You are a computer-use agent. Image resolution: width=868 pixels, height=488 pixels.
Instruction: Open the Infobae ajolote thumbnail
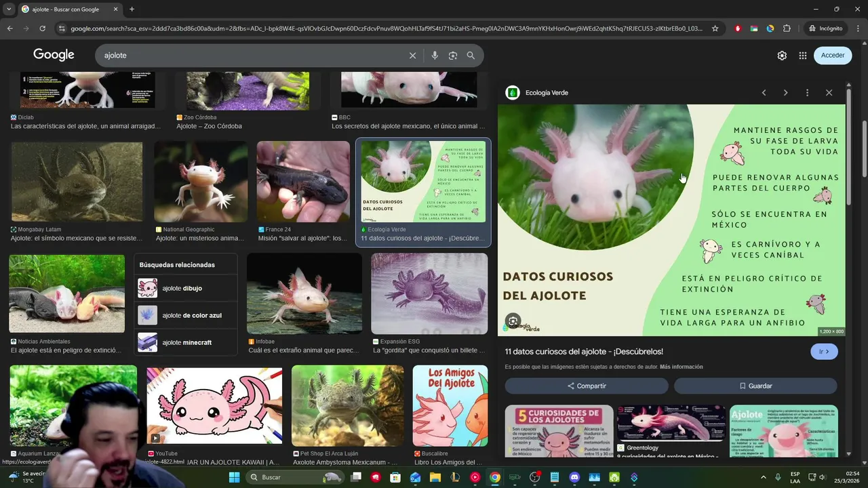304,293
